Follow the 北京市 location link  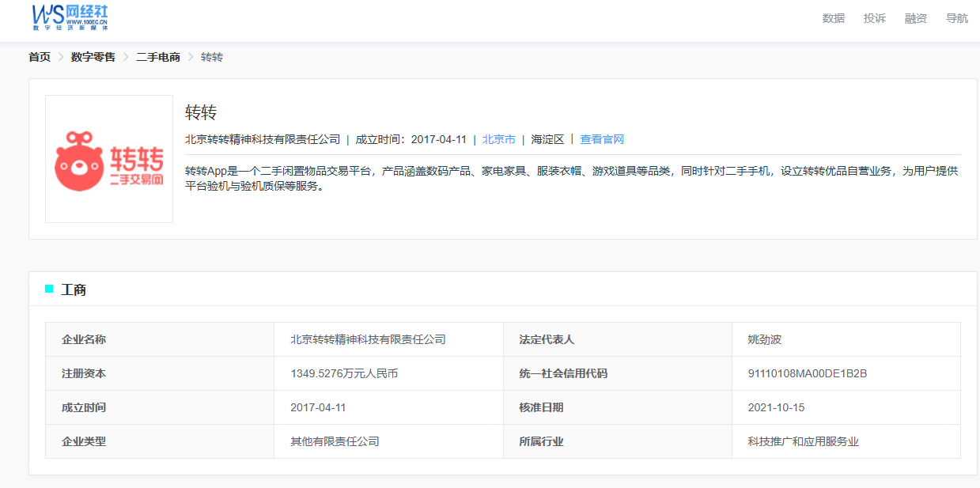tap(499, 139)
